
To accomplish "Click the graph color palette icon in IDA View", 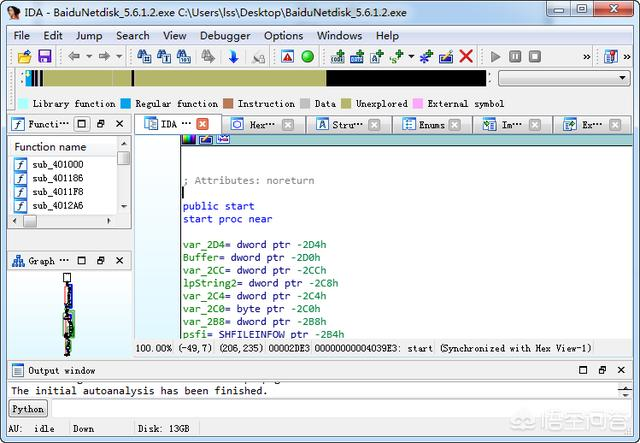I will pos(189,139).
